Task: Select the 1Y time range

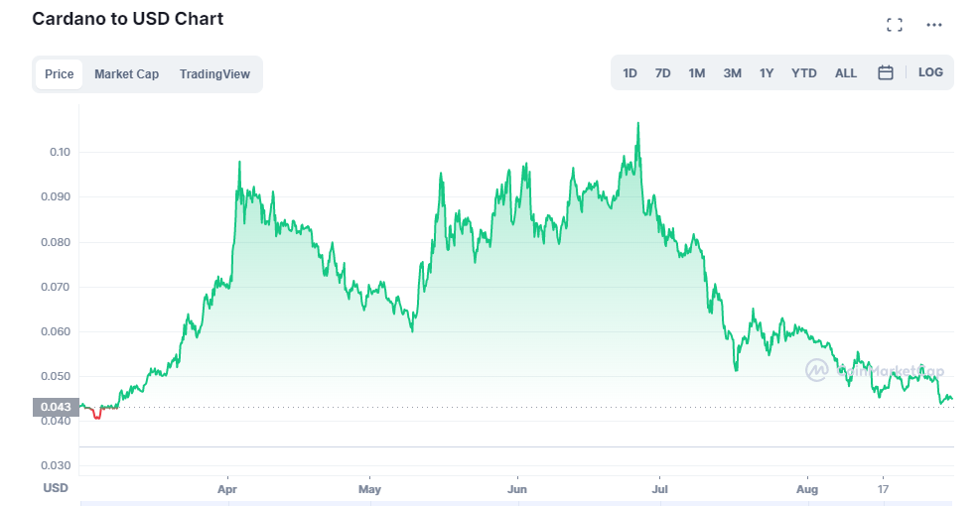Action: pos(767,73)
